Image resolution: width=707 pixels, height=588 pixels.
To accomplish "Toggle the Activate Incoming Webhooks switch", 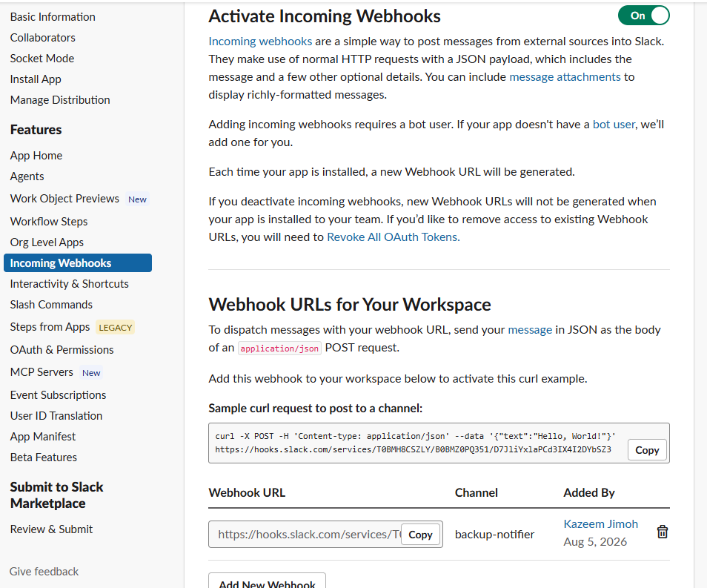I will pos(643,16).
